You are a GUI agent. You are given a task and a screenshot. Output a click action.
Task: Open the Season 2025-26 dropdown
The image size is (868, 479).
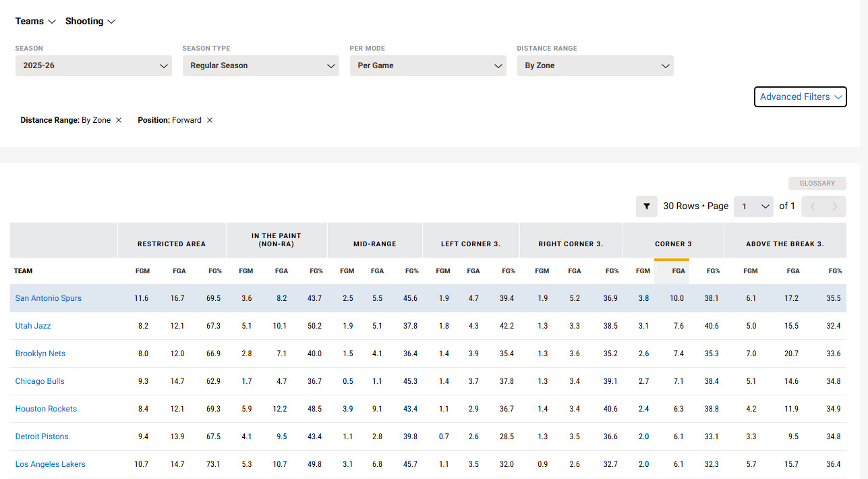[x=93, y=65]
